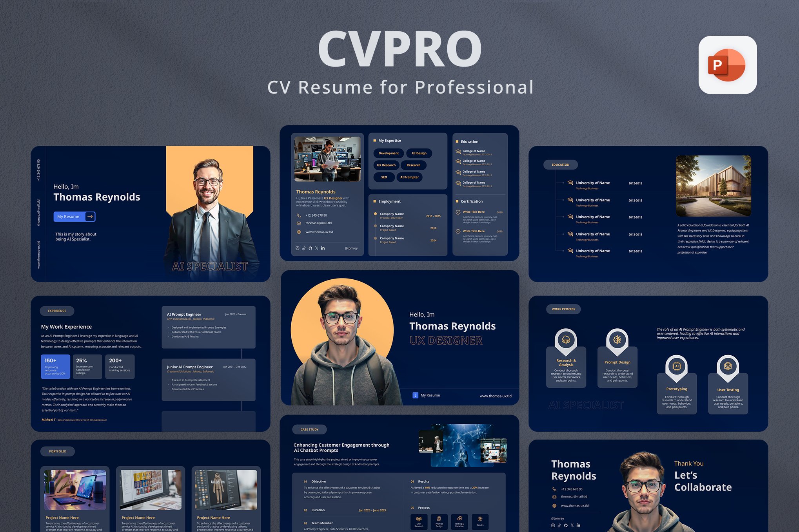Click the CASE STUDY label pill

point(309,429)
